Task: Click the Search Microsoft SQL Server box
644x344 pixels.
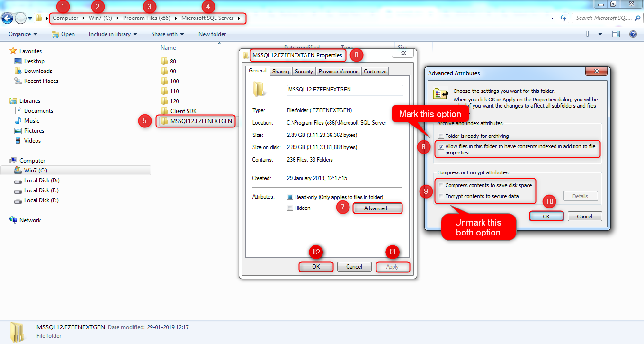Action: [607, 18]
